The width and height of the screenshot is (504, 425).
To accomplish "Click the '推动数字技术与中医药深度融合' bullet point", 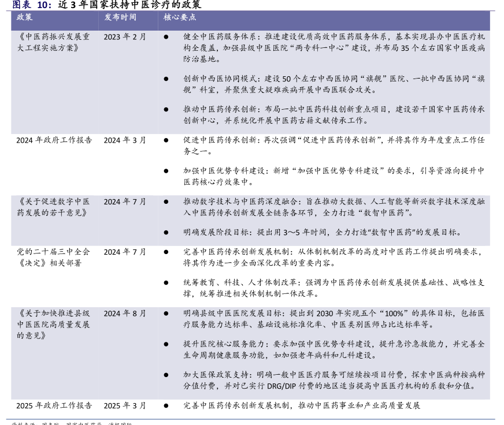I will (334, 207).
